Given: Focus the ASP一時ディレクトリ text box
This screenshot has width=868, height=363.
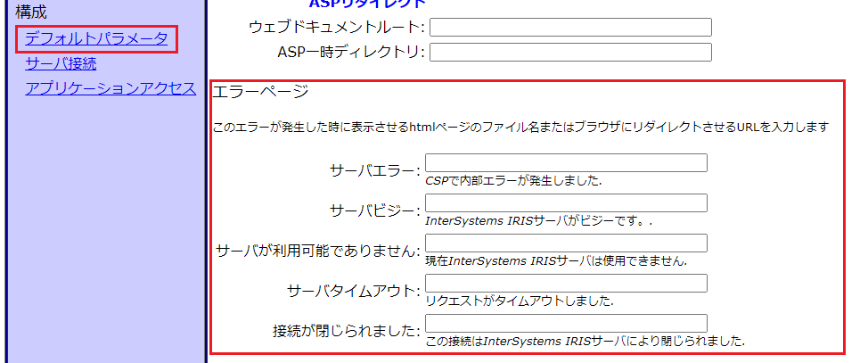Looking at the screenshot, I should pos(570,52).
